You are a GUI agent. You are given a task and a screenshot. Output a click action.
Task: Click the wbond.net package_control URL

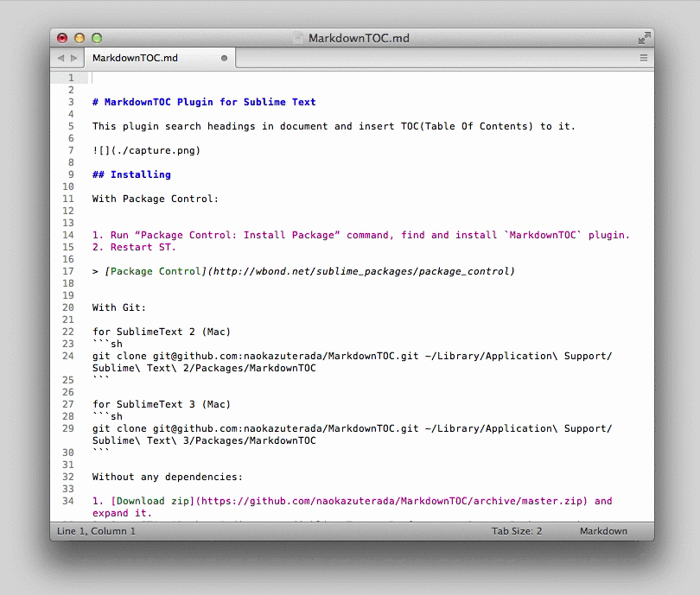point(363,271)
